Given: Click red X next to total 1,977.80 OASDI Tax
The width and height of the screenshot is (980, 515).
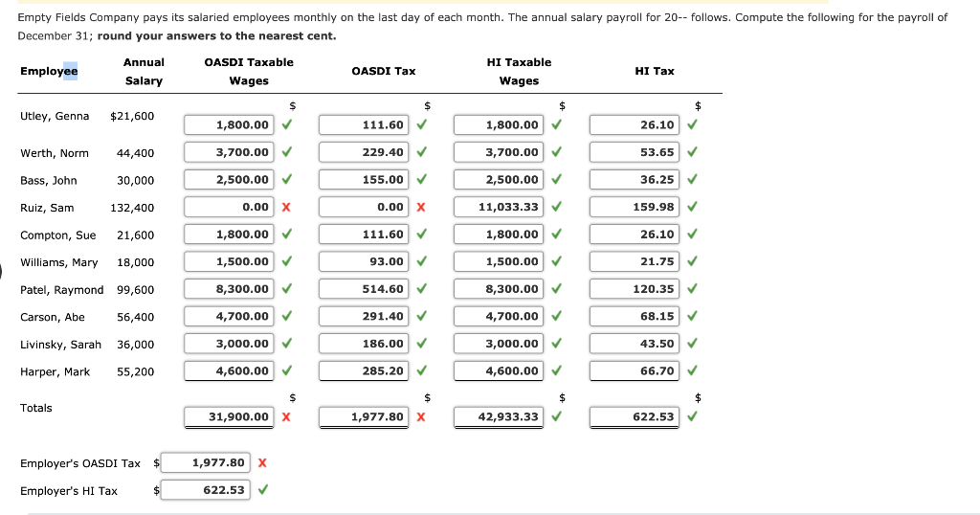Looking at the screenshot, I should [421, 416].
